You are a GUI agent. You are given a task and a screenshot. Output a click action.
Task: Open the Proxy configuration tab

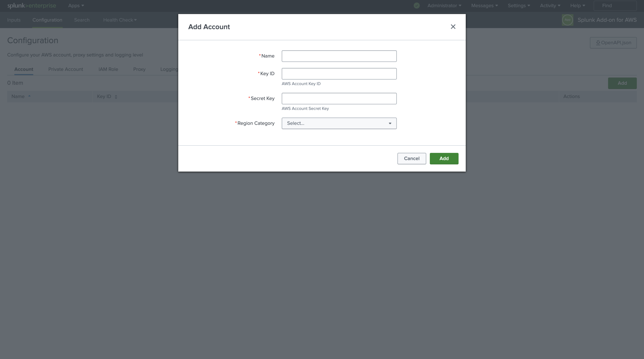(x=139, y=69)
